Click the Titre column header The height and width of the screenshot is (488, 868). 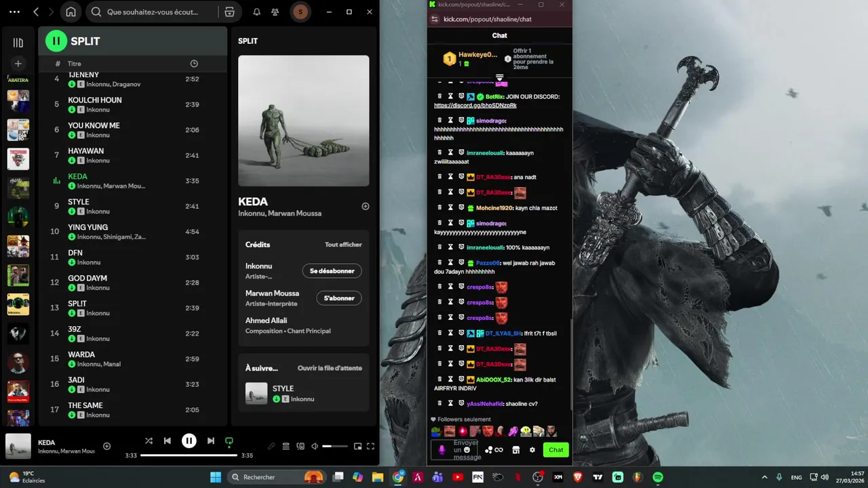(75, 64)
